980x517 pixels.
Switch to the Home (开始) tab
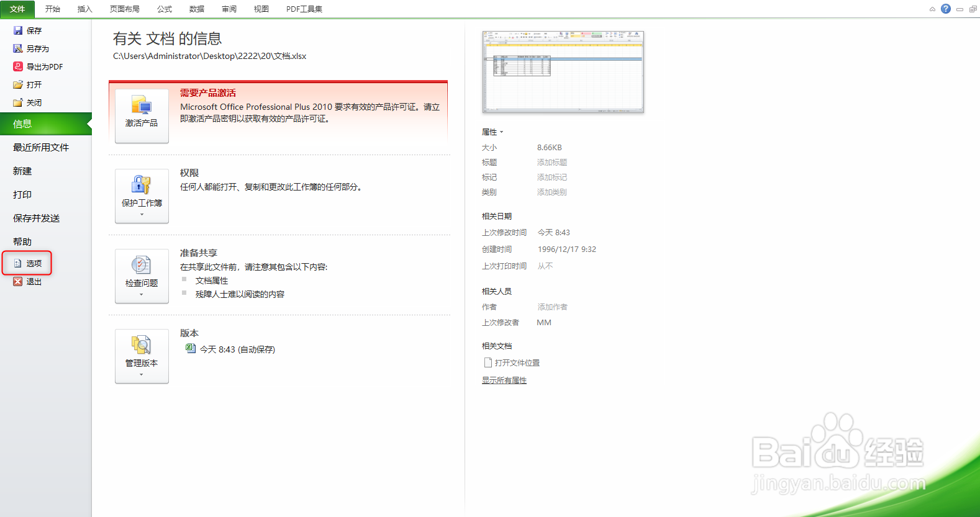pos(53,9)
